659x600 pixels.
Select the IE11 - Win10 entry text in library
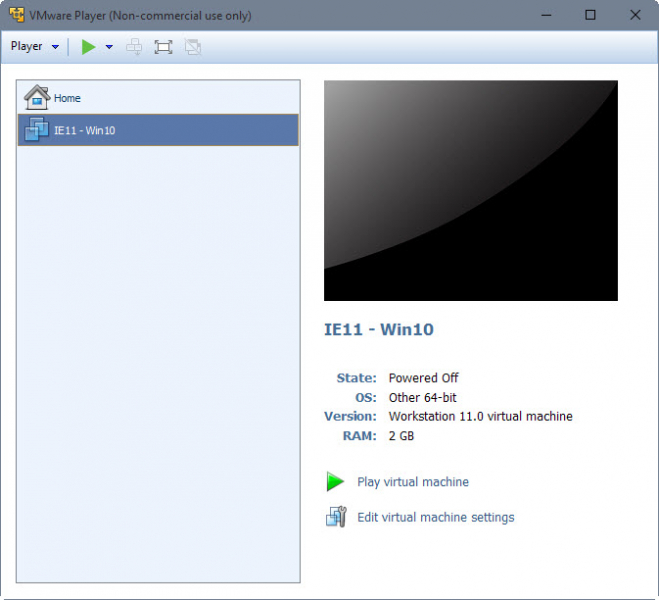click(84, 130)
